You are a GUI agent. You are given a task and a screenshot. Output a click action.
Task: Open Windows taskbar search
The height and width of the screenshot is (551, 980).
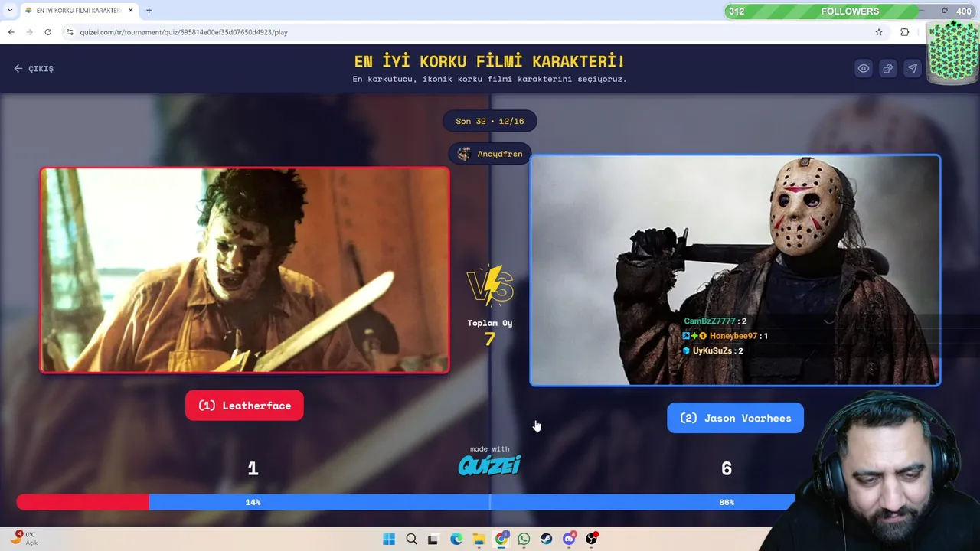pos(411,539)
